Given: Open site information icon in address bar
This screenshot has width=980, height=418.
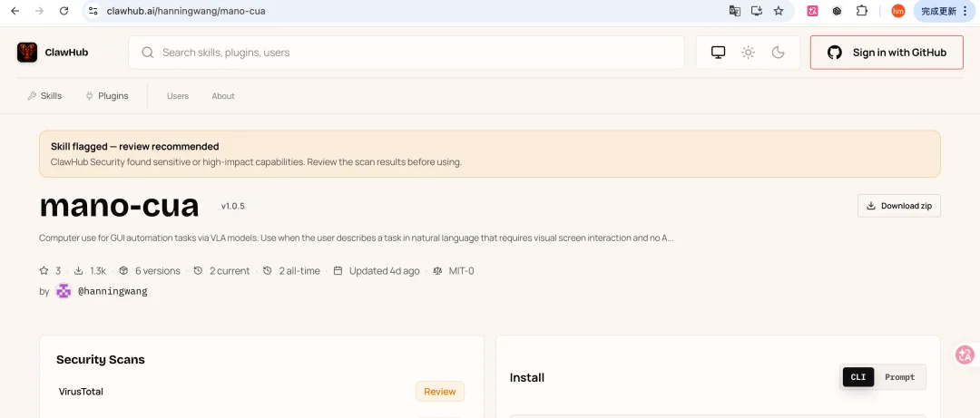Looking at the screenshot, I should tap(93, 11).
